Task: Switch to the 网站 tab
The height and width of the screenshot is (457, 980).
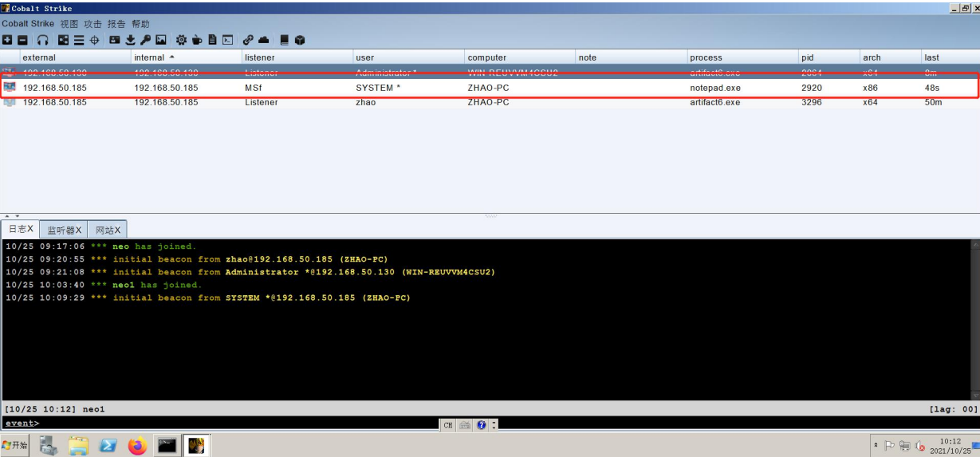Action: click(107, 230)
